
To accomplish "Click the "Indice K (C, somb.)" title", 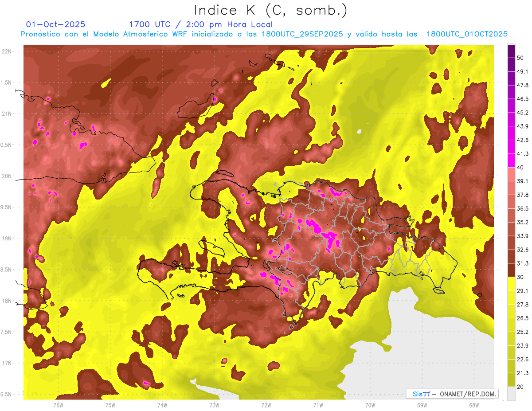I will (271, 10).
